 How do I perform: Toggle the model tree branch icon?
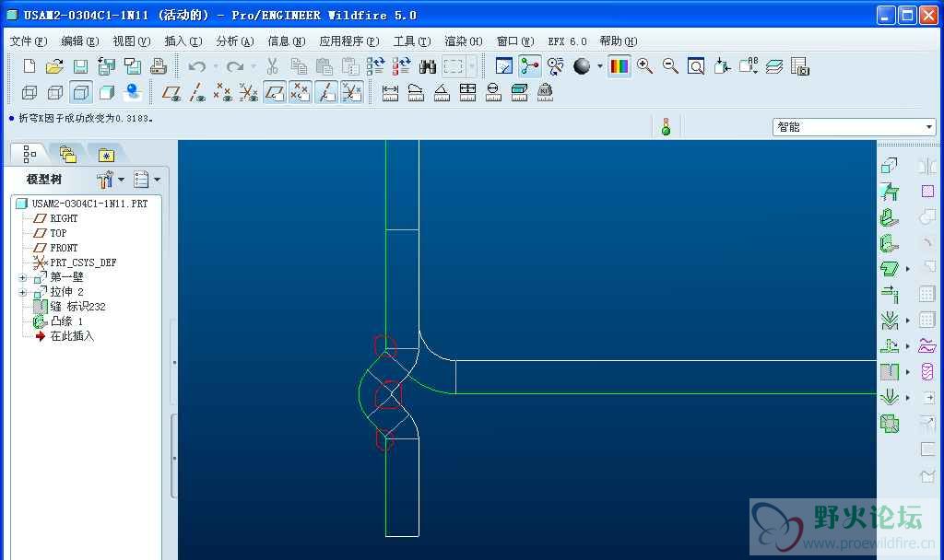[x=29, y=155]
